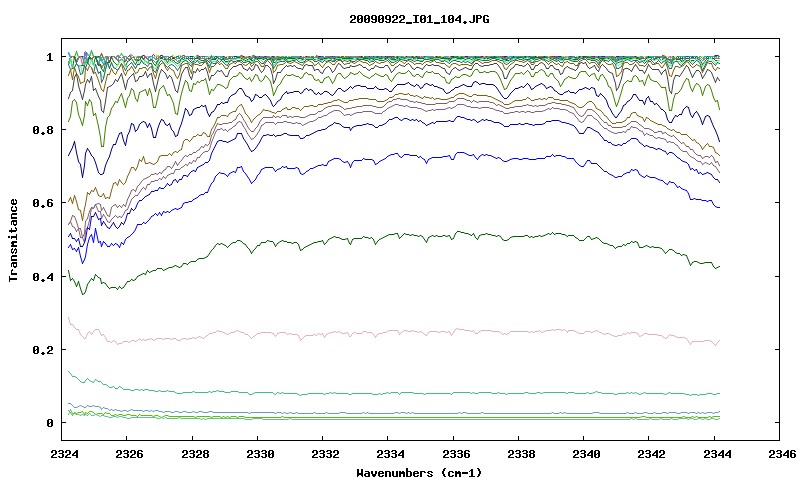
Task: Click the teal curve near 0.08 transmittance
Action: pos(393,393)
